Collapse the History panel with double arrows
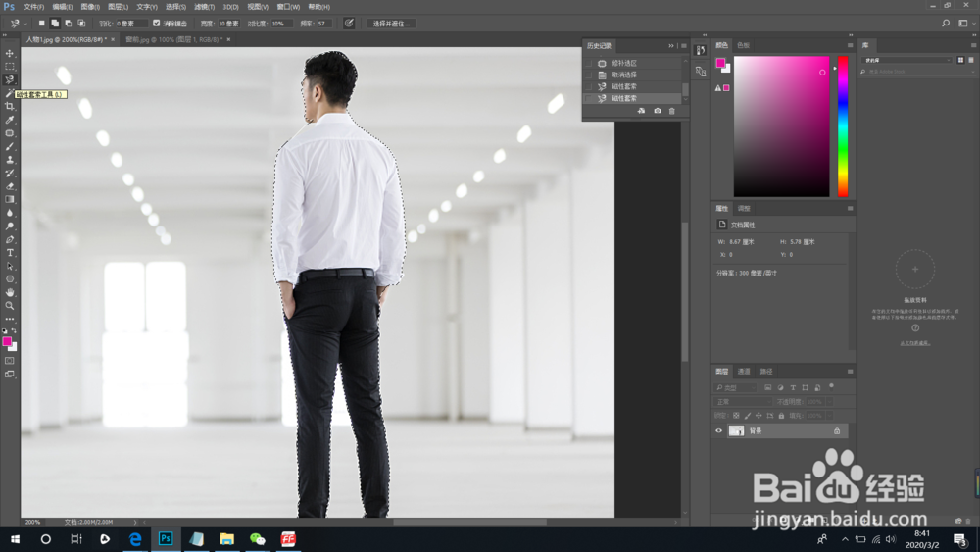The height and width of the screenshot is (552, 980). click(671, 46)
